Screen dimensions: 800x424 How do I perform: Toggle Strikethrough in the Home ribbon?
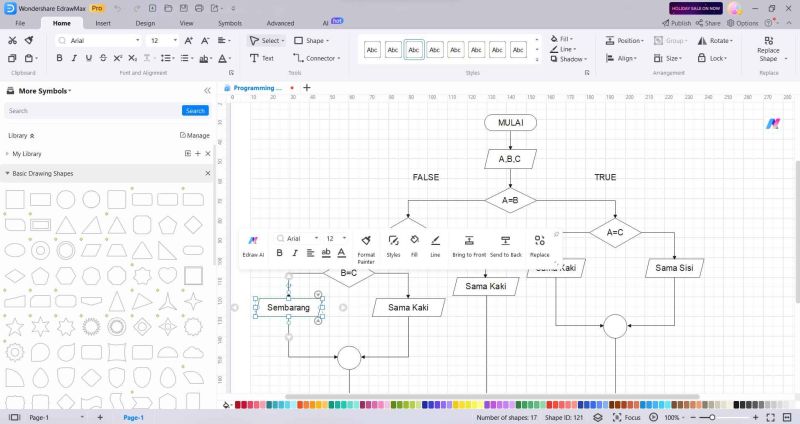[x=103, y=58]
